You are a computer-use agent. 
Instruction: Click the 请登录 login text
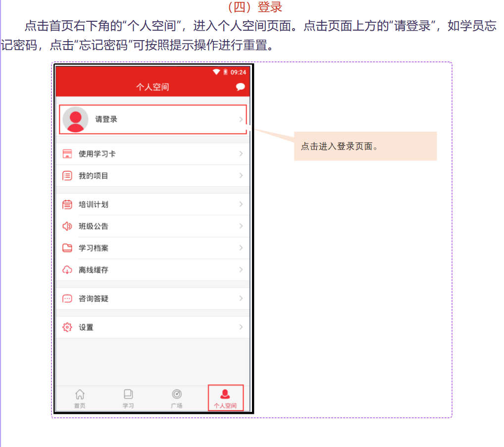pyautogui.click(x=106, y=119)
